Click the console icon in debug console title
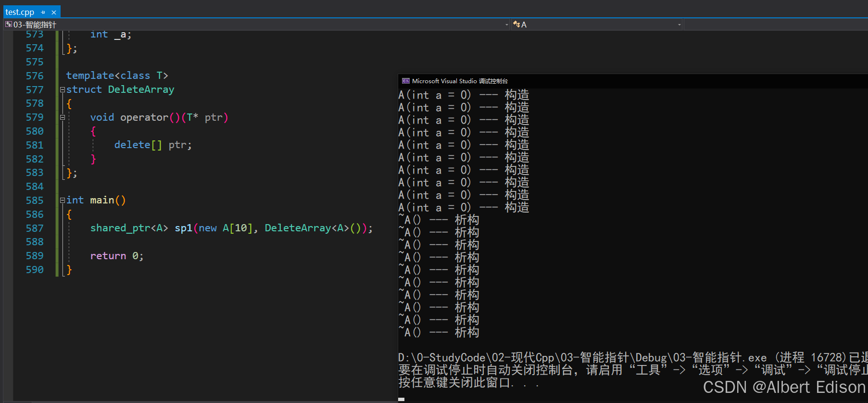Image resolution: width=868 pixels, height=403 pixels. [x=406, y=81]
